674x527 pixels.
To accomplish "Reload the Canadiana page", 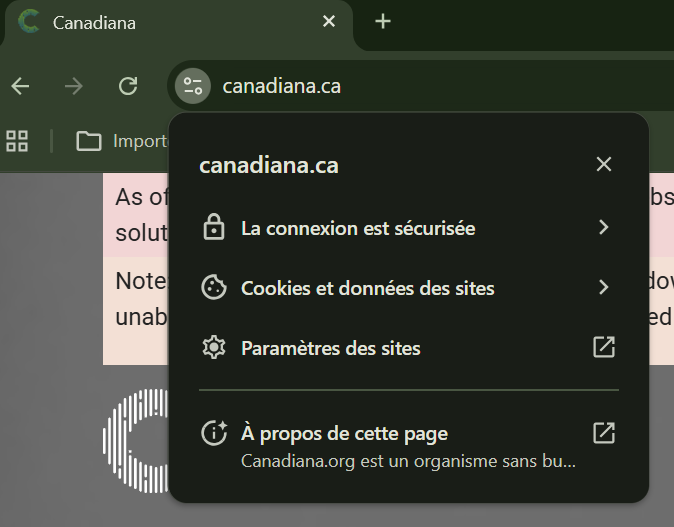I will pyautogui.click(x=128, y=86).
